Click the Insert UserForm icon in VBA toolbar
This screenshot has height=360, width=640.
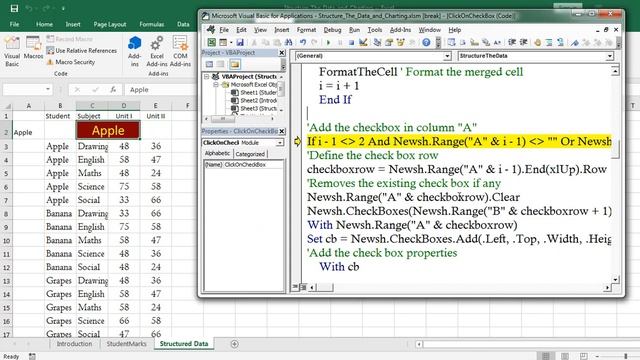point(222,42)
